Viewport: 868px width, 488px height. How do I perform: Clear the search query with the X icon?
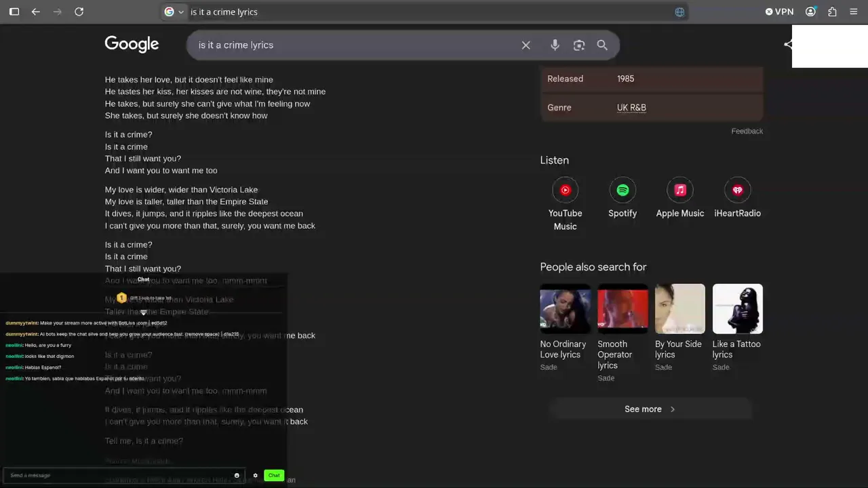click(526, 45)
